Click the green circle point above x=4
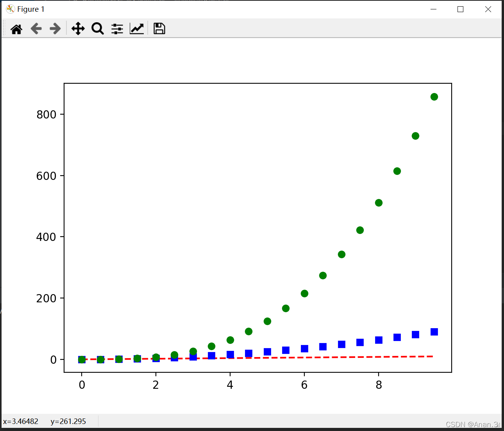Image resolution: width=504 pixels, height=431 pixels. [230, 340]
